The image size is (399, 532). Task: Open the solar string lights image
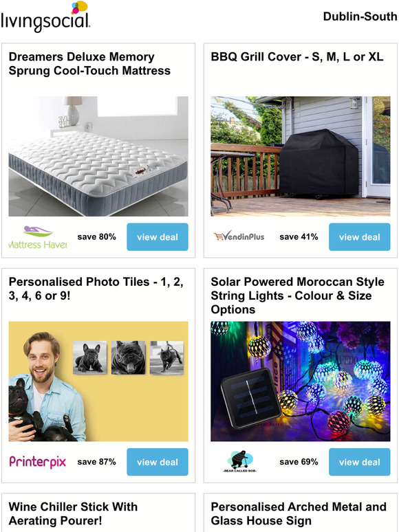point(301,381)
